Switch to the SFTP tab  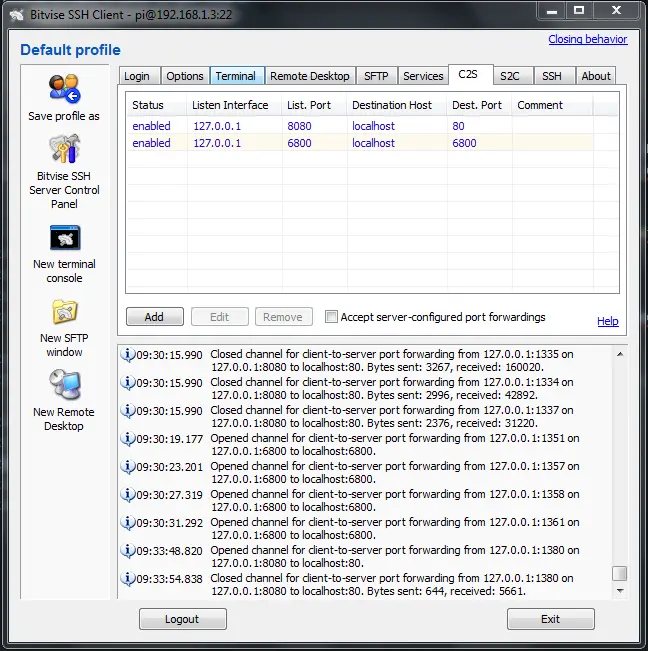pyautogui.click(x=377, y=76)
